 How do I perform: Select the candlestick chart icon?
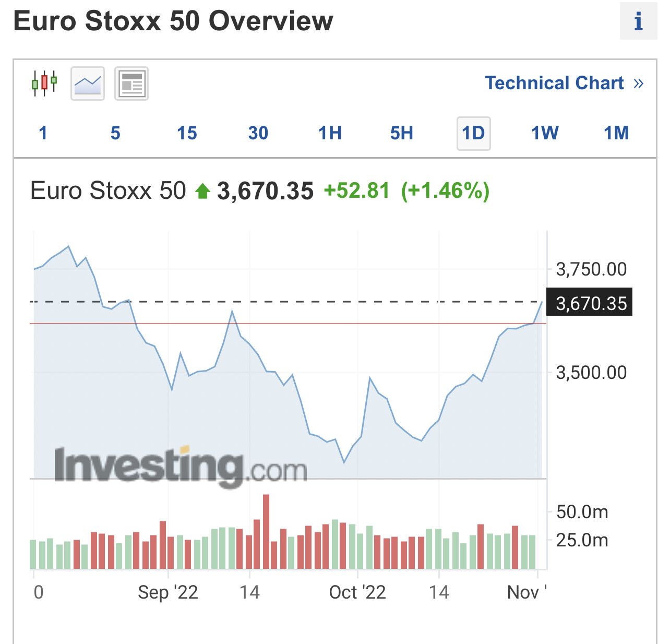44,84
